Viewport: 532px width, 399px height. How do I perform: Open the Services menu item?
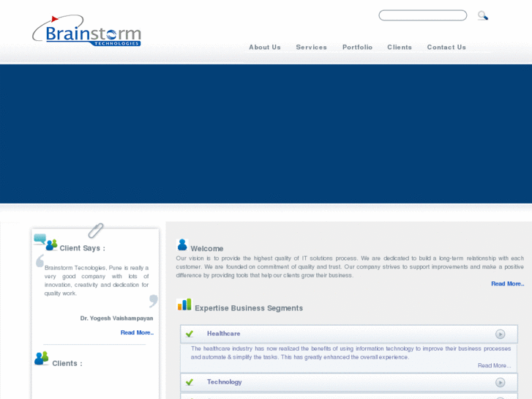(311, 47)
